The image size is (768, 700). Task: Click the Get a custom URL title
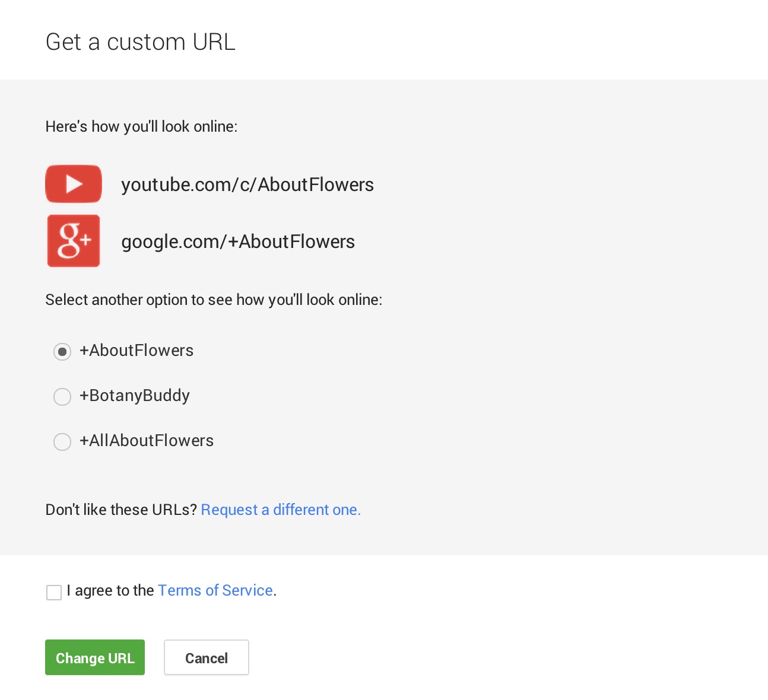click(x=140, y=42)
